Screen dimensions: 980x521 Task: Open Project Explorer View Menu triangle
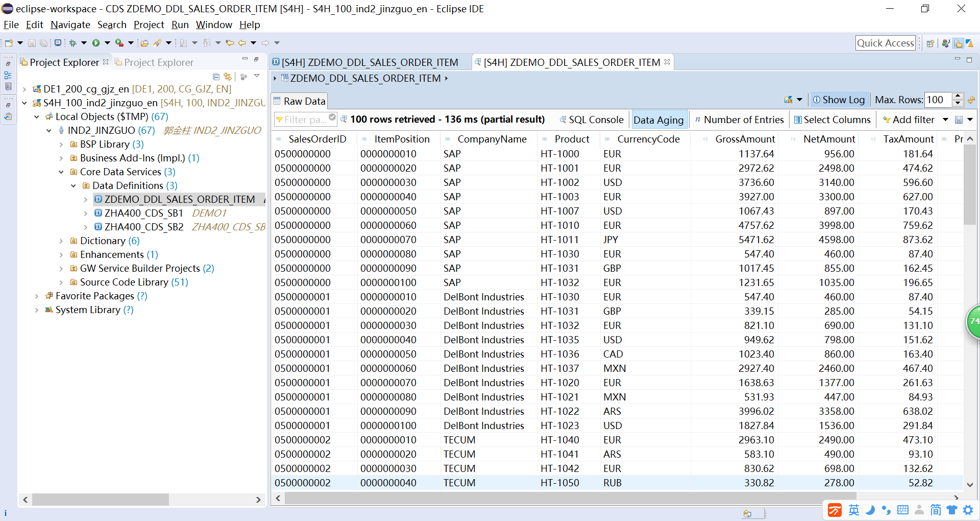click(257, 76)
